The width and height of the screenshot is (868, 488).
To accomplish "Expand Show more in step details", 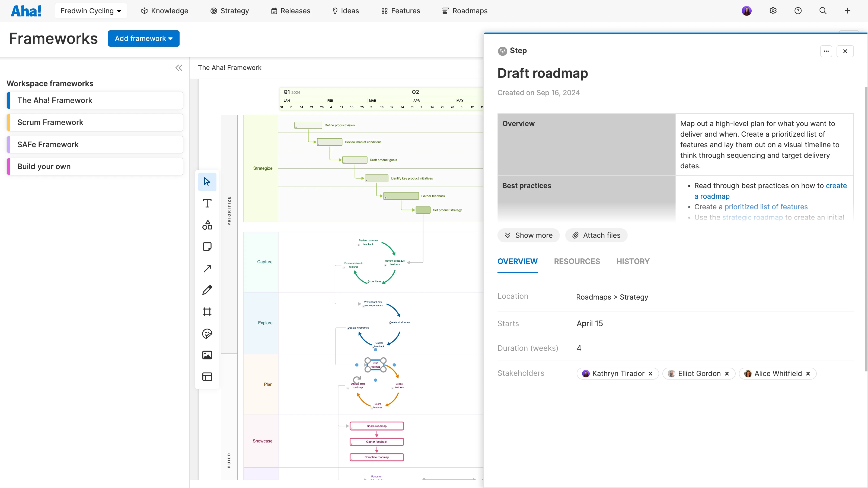I will (x=528, y=235).
